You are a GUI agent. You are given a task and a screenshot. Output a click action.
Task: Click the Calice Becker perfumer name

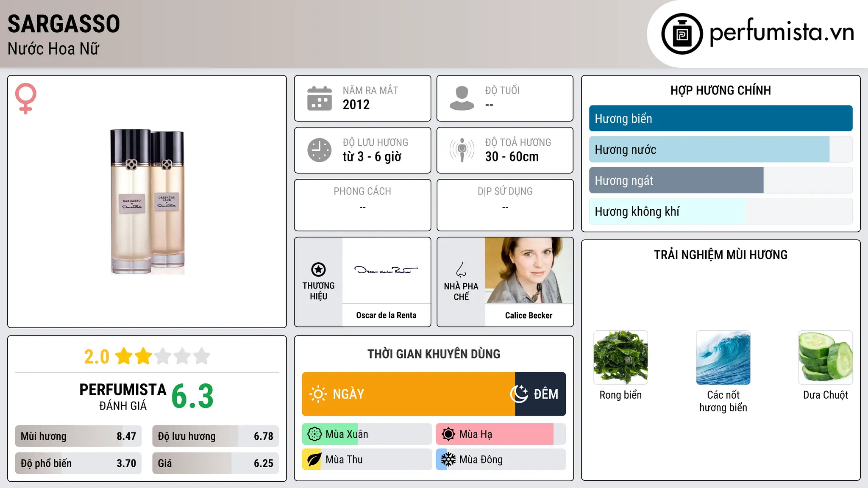click(529, 315)
